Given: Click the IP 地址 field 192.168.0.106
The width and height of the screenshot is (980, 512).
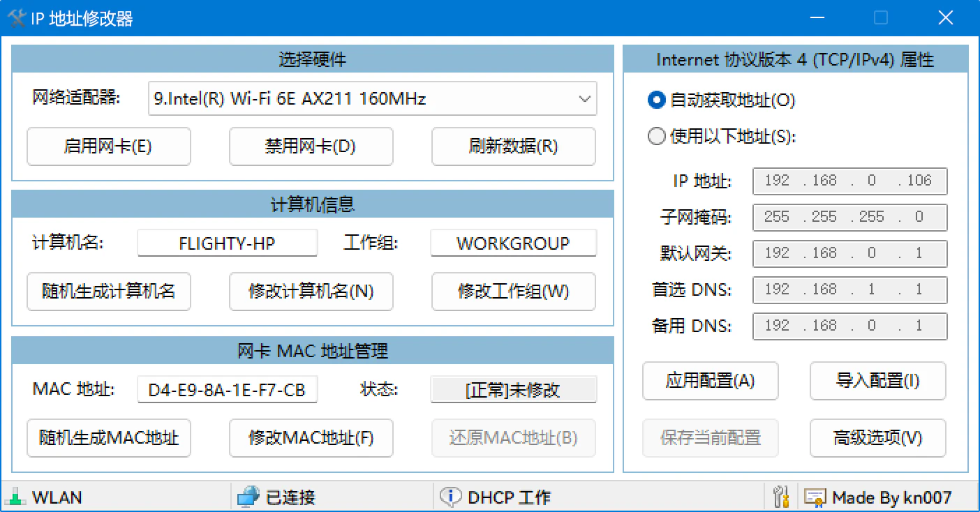Looking at the screenshot, I should coord(850,181).
